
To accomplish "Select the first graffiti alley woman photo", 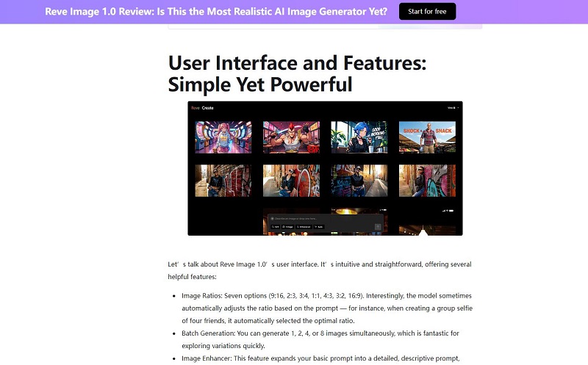I will (x=223, y=181).
